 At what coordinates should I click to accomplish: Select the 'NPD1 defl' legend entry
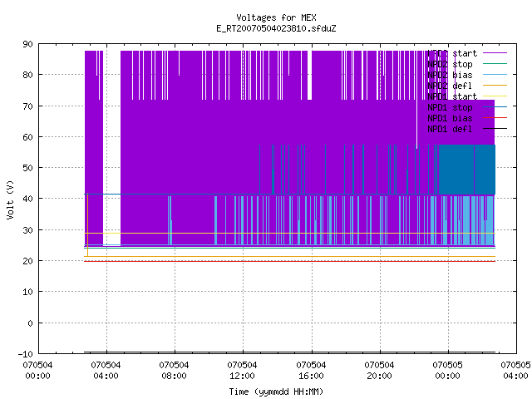pyautogui.click(x=450, y=130)
